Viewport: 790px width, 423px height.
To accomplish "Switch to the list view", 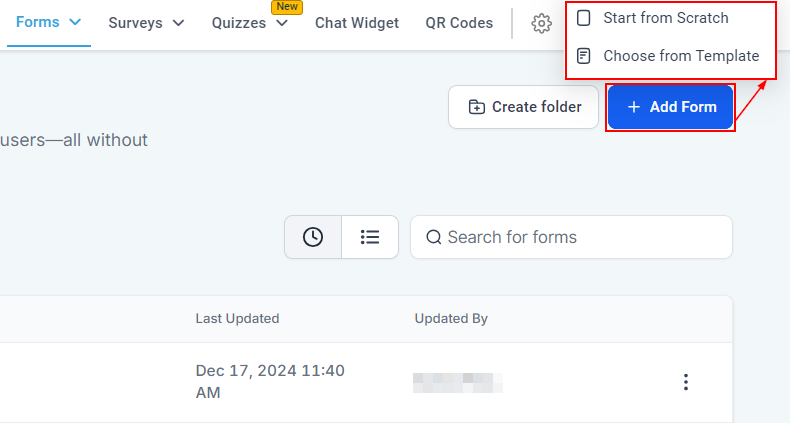I will [x=370, y=237].
